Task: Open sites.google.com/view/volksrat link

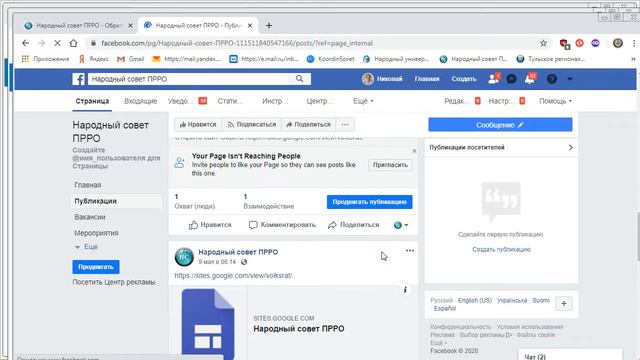Action: [x=233, y=276]
